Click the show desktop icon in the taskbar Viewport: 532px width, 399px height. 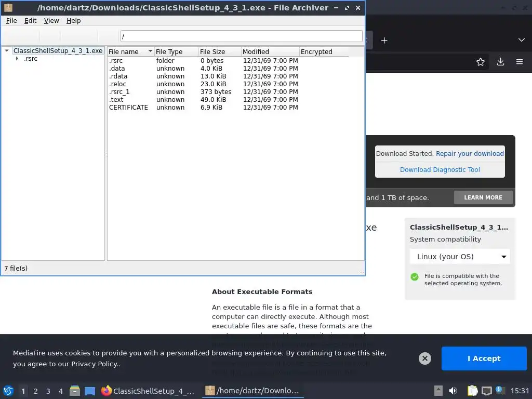[90, 391]
